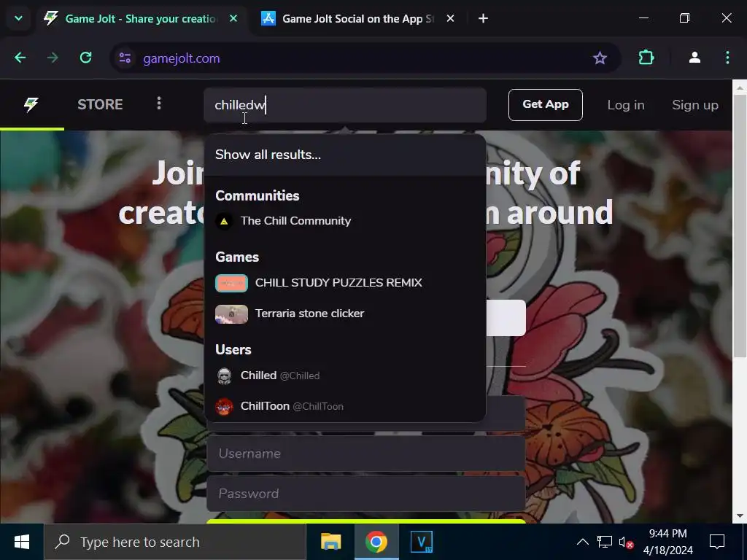Image resolution: width=747 pixels, height=560 pixels.
Task: Click the Chilled user avatar
Action: [x=225, y=376]
